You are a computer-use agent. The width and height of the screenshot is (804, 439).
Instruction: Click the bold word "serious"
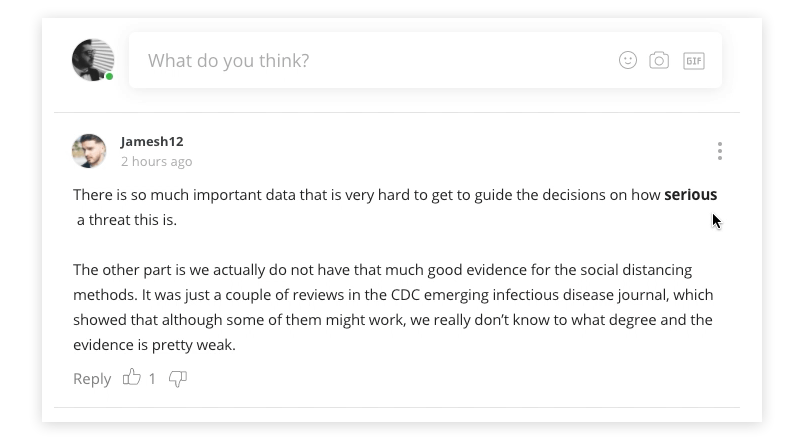[690, 195]
